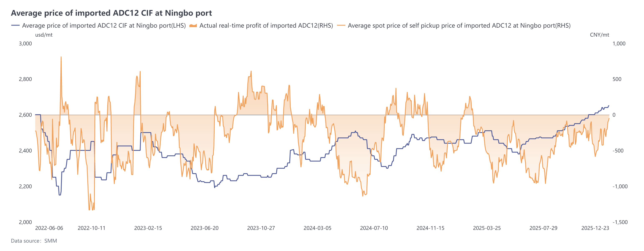Click the orange area legend marker for real-time profit
The height and width of the screenshot is (251, 644).
click(x=193, y=26)
